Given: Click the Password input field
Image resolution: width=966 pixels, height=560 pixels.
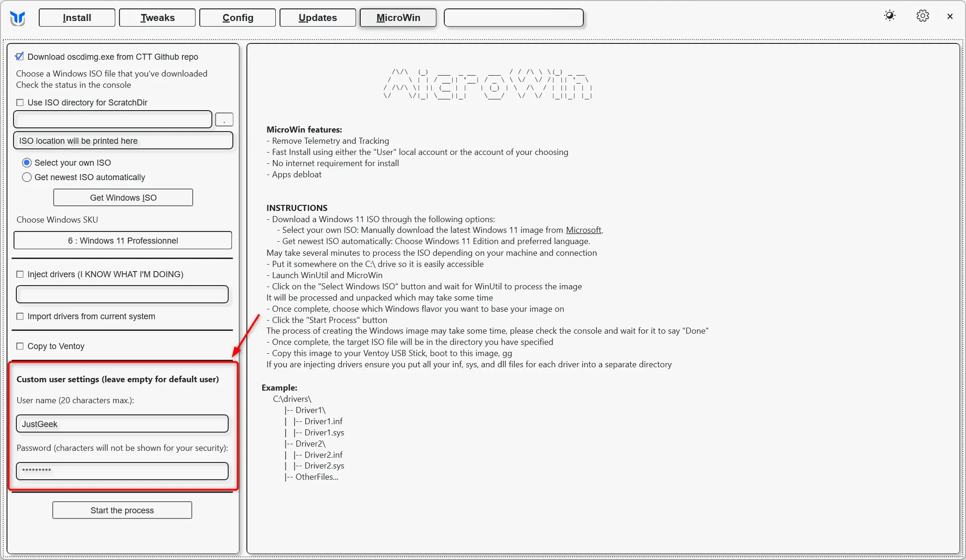Looking at the screenshot, I should point(122,471).
